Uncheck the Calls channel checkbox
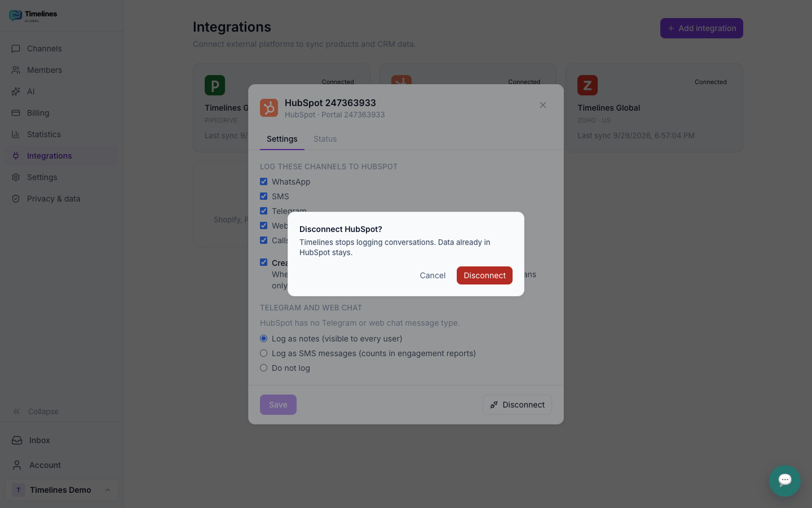The height and width of the screenshot is (508, 812). 263,240
